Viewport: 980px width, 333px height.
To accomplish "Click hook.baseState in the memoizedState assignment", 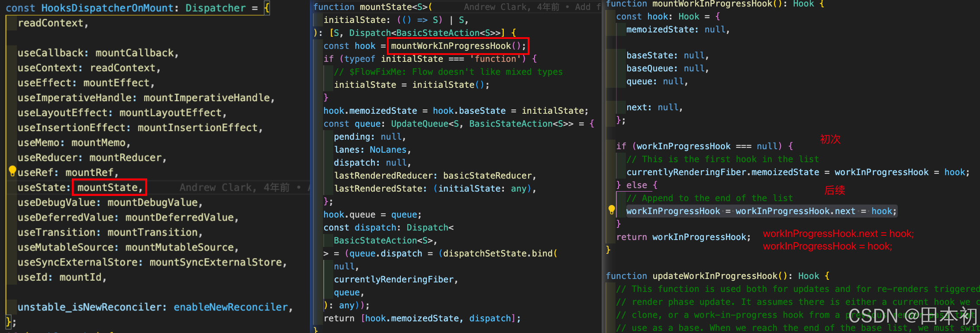I will [469, 111].
